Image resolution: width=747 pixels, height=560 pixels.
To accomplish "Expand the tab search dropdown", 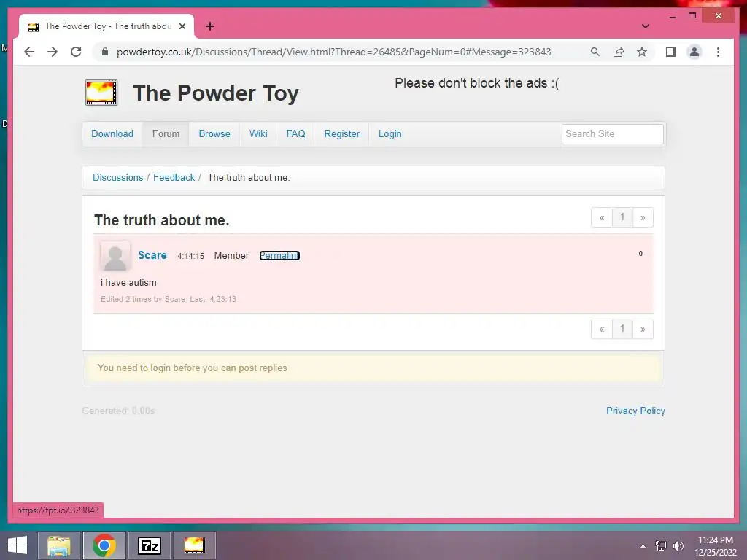I will [x=645, y=26].
